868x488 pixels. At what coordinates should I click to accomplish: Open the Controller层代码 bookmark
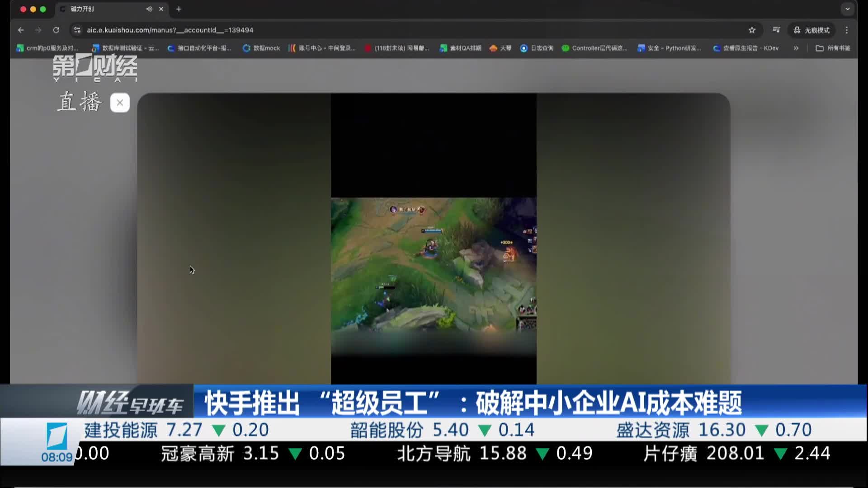[594, 48]
